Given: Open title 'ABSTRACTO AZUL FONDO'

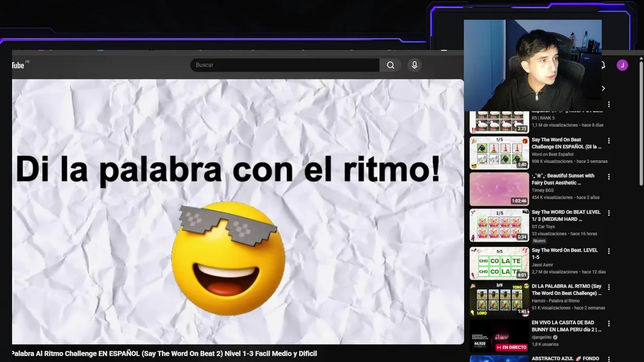Looking at the screenshot, I should [x=566, y=358].
